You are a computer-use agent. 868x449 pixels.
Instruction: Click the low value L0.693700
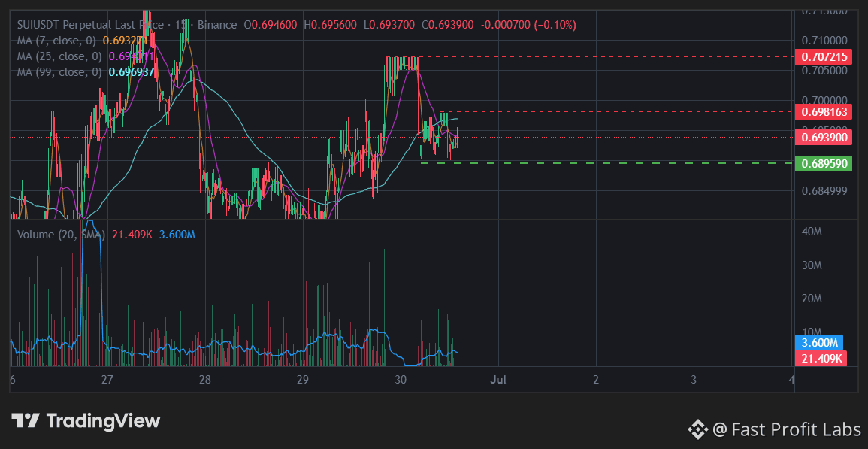pos(389,25)
